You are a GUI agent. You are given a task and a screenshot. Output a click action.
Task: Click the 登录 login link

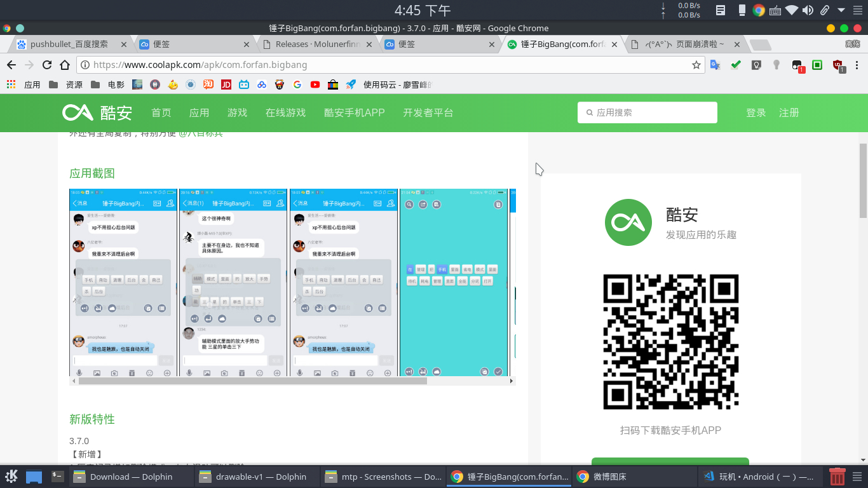point(756,112)
